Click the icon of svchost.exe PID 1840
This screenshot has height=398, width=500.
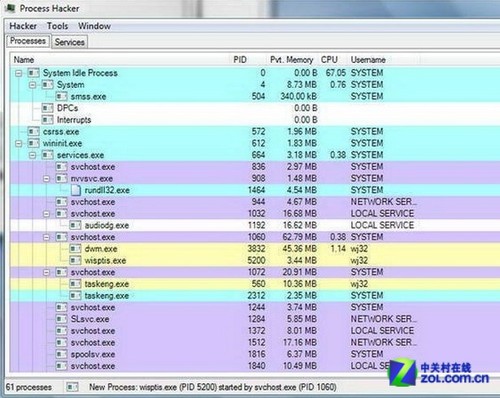click(x=61, y=366)
